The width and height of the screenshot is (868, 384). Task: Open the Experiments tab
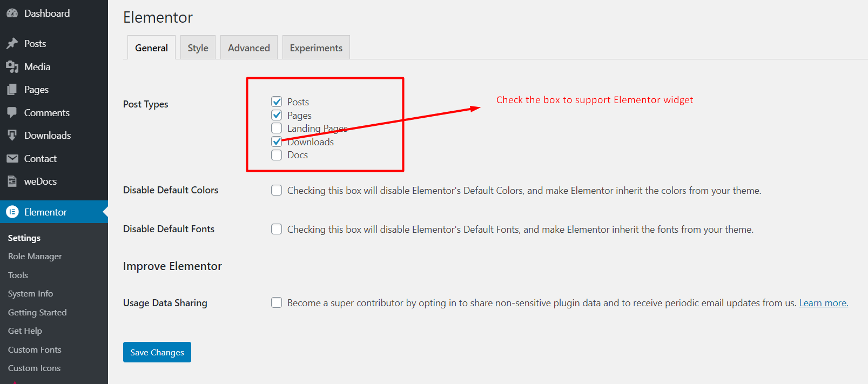click(316, 48)
